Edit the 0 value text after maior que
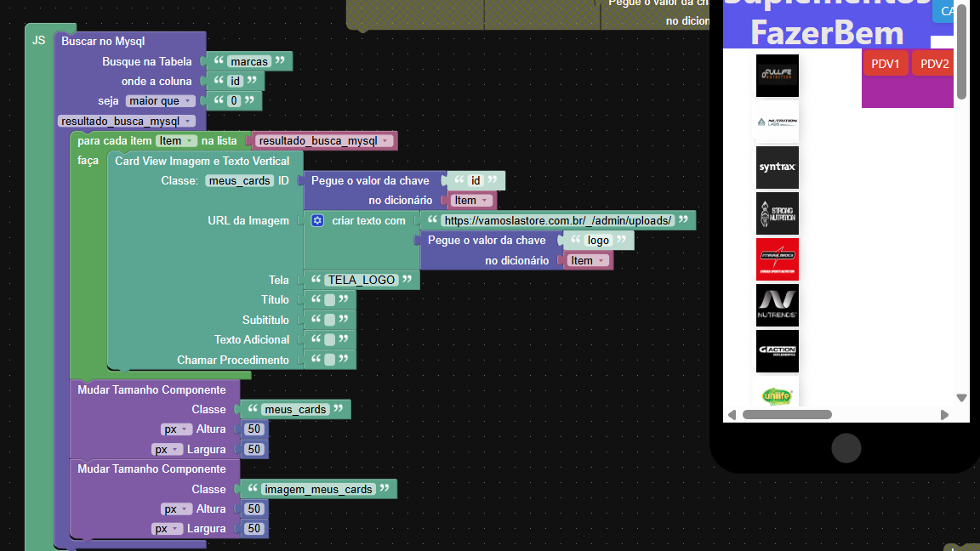 pos(235,100)
